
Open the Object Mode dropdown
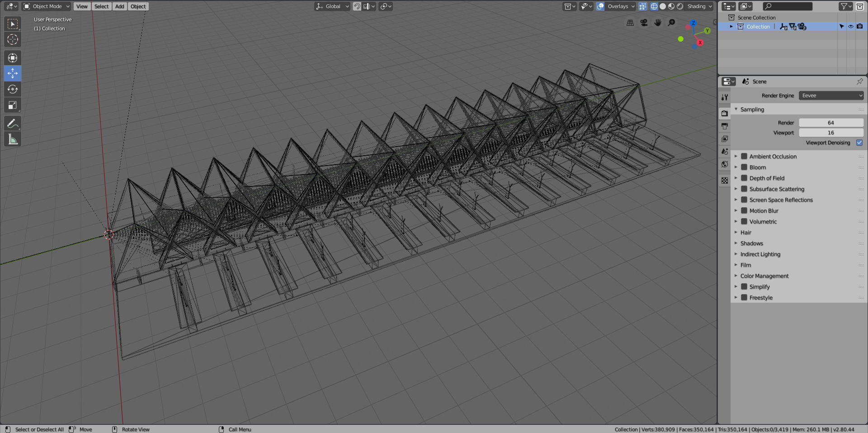coord(47,6)
